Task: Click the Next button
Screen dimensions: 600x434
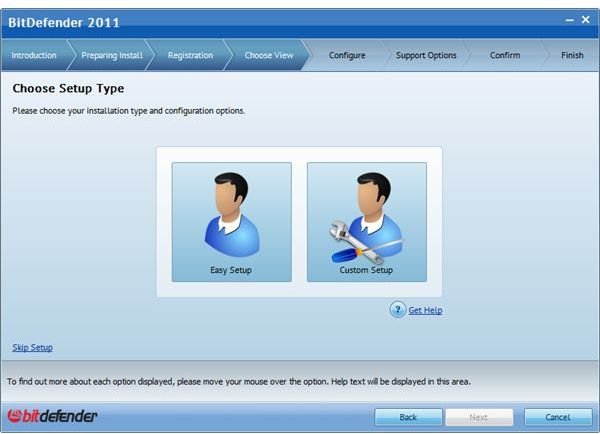Action: tap(479, 417)
